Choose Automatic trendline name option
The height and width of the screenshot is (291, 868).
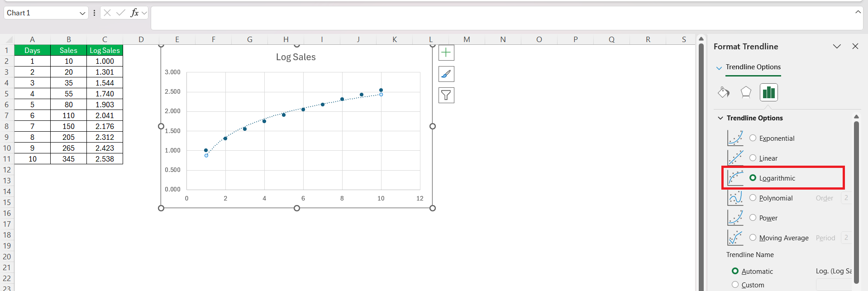(735, 271)
